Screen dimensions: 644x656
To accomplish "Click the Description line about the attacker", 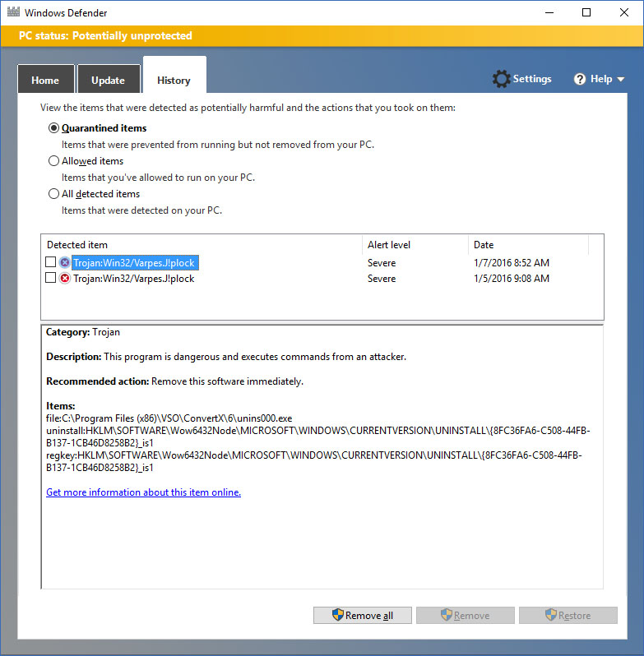I will pos(226,357).
